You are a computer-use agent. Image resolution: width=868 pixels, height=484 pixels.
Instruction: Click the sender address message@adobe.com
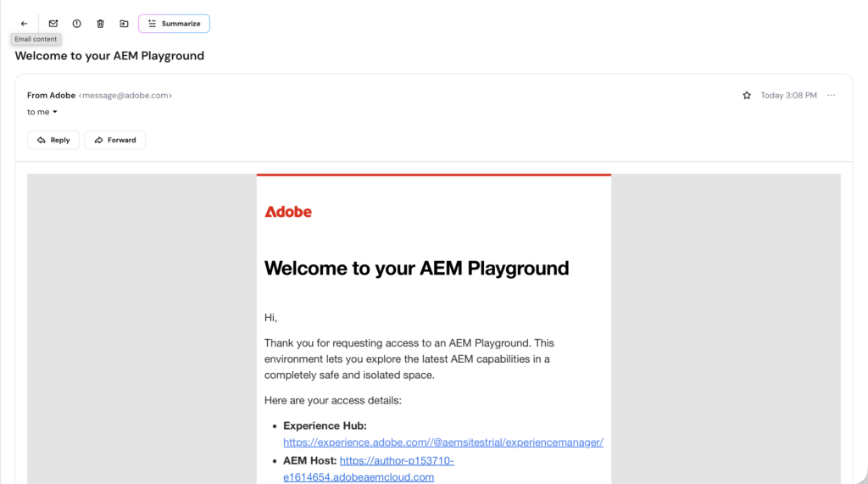click(125, 96)
